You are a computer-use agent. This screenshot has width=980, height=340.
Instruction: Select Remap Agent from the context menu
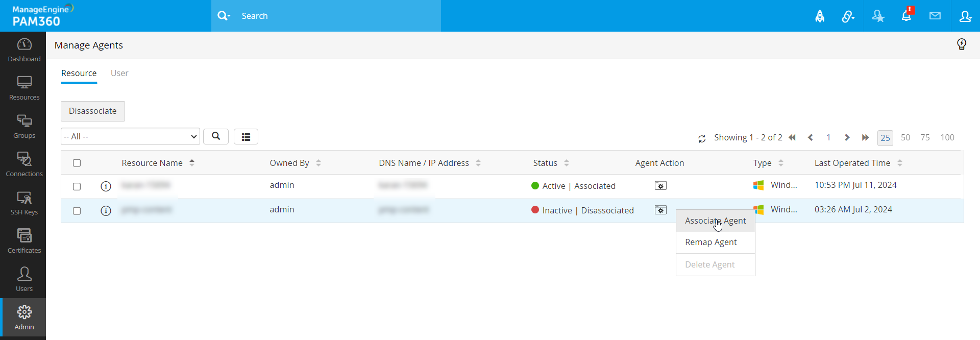point(710,242)
